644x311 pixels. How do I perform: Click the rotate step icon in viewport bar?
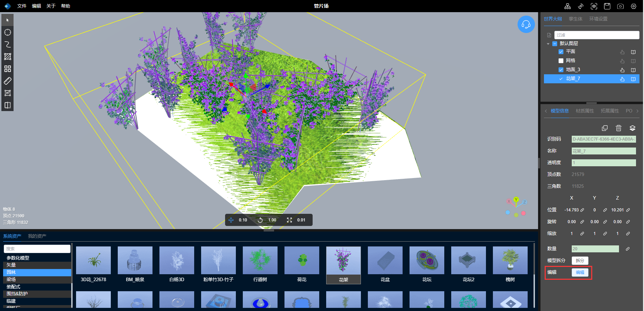[x=260, y=220]
